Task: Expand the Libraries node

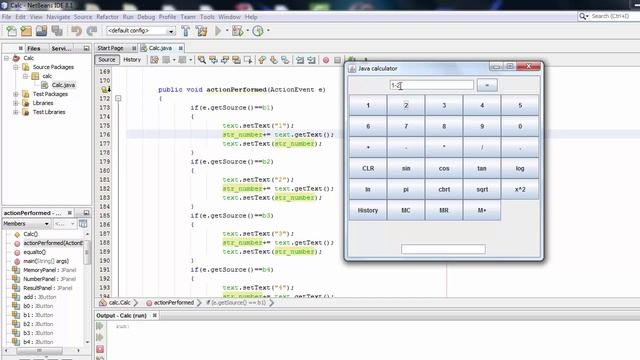Action: 16,103
